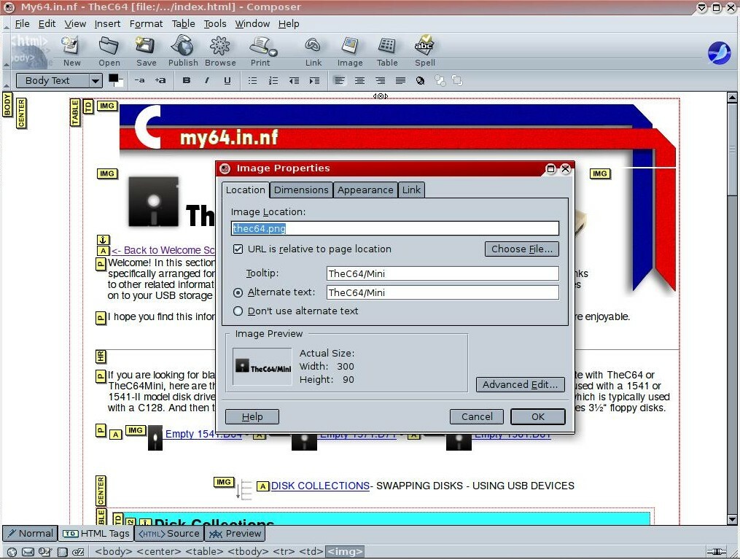This screenshot has height=560, width=740.
Task: Open the File menu
Action: 22,23
